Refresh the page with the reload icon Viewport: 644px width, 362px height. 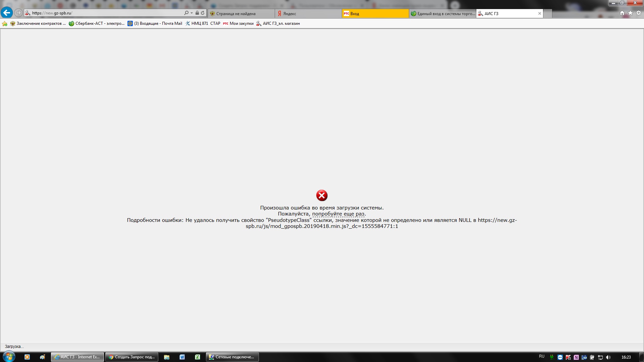pyautogui.click(x=203, y=13)
